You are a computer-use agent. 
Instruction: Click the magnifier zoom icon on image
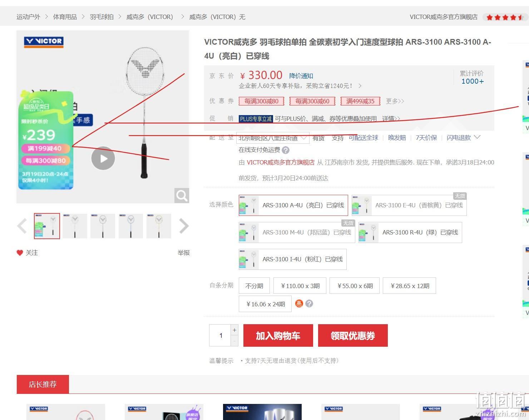tap(182, 196)
